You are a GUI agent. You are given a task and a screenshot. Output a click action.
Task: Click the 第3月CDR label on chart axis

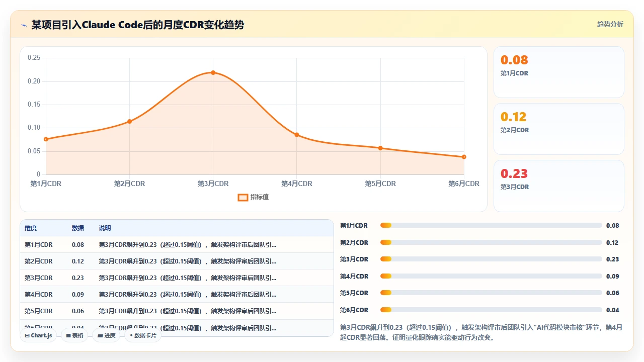click(213, 184)
